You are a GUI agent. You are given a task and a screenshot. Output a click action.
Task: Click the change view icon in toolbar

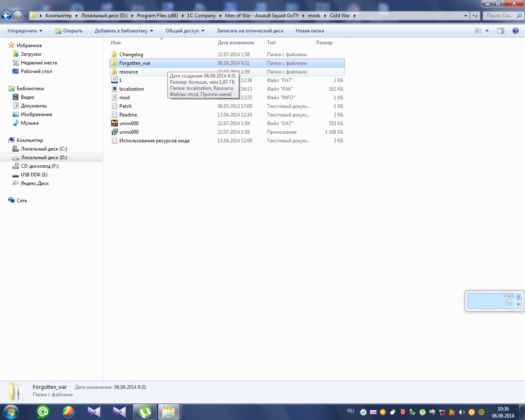coord(478,31)
